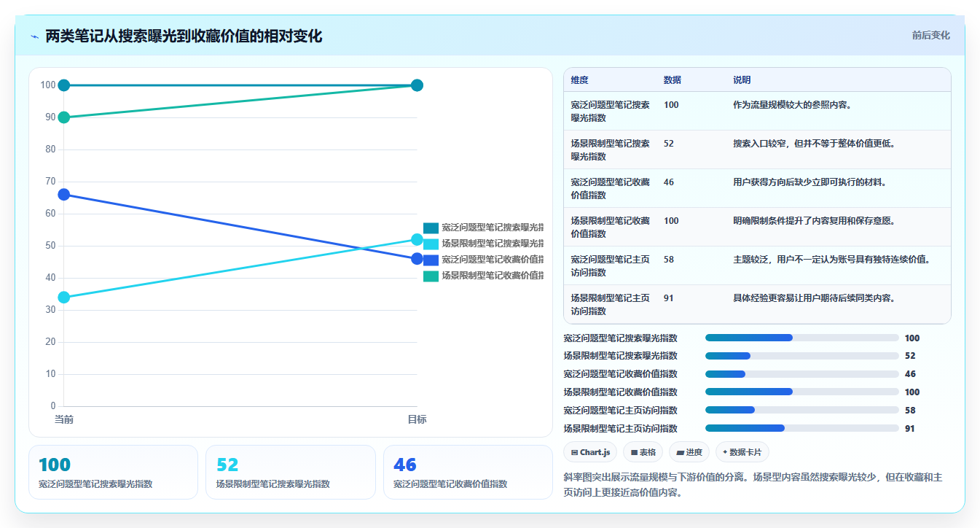Click note 作为流量规模较大的参照内容。
The image size is (980, 528).
(793, 105)
